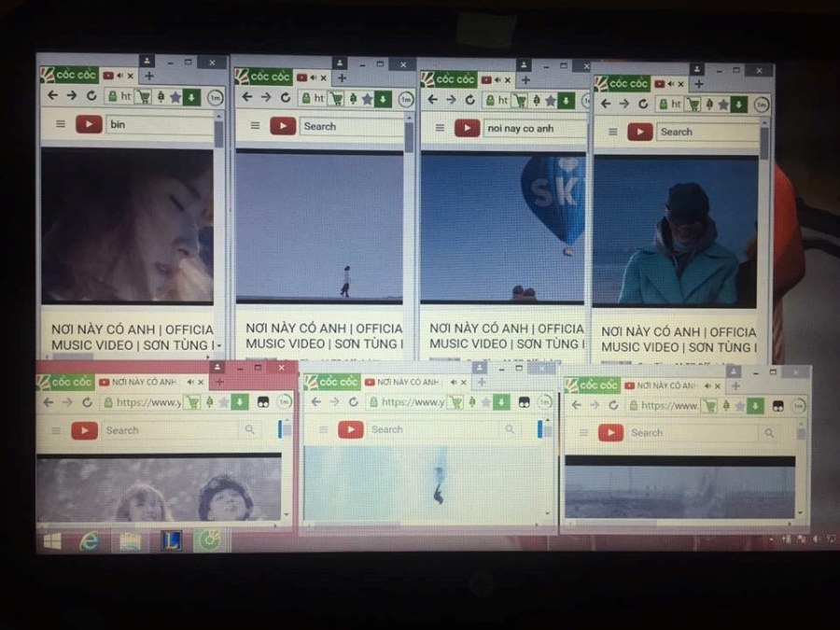Go back in window showing teal coat man

[606, 104]
